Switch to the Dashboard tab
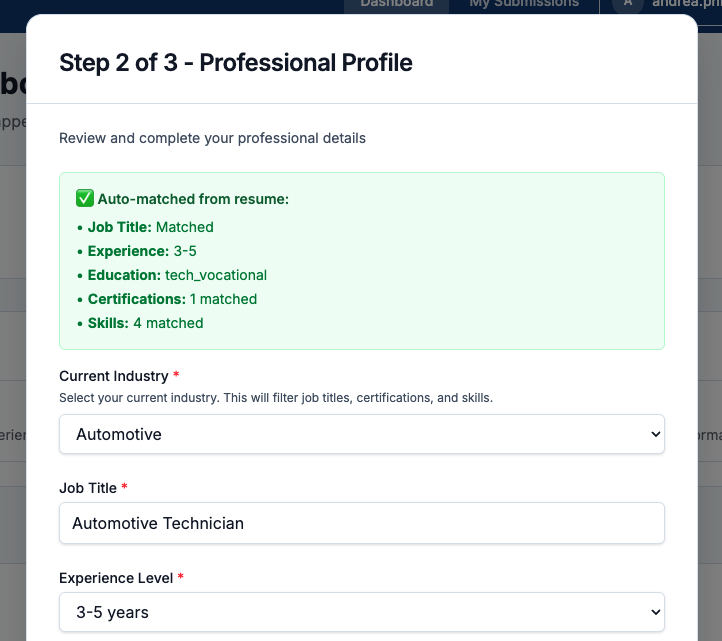This screenshot has height=641, width=722. coord(397,4)
